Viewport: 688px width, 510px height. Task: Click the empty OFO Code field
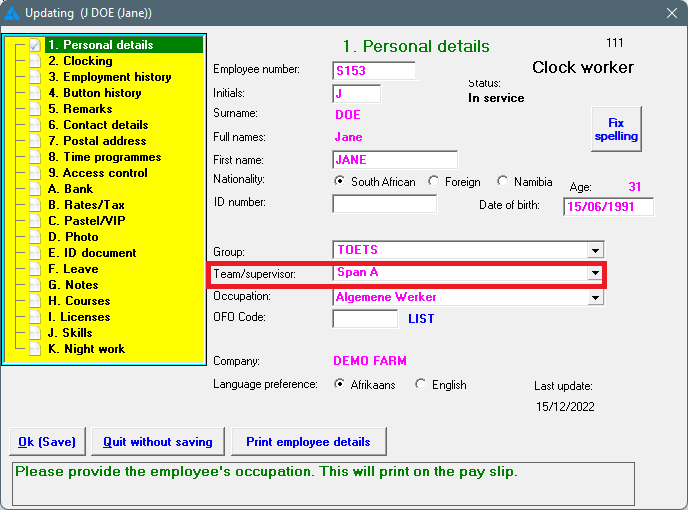(x=365, y=319)
